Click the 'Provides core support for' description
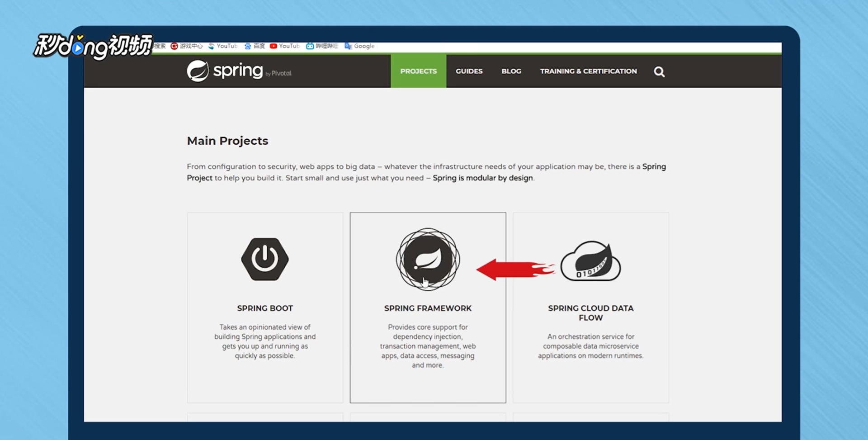This screenshot has width=868, height=440. pos(428,345)
